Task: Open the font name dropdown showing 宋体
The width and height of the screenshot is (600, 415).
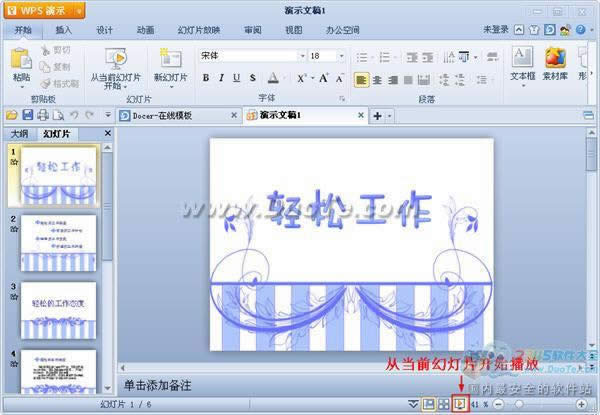Action: tap(250, 56)
